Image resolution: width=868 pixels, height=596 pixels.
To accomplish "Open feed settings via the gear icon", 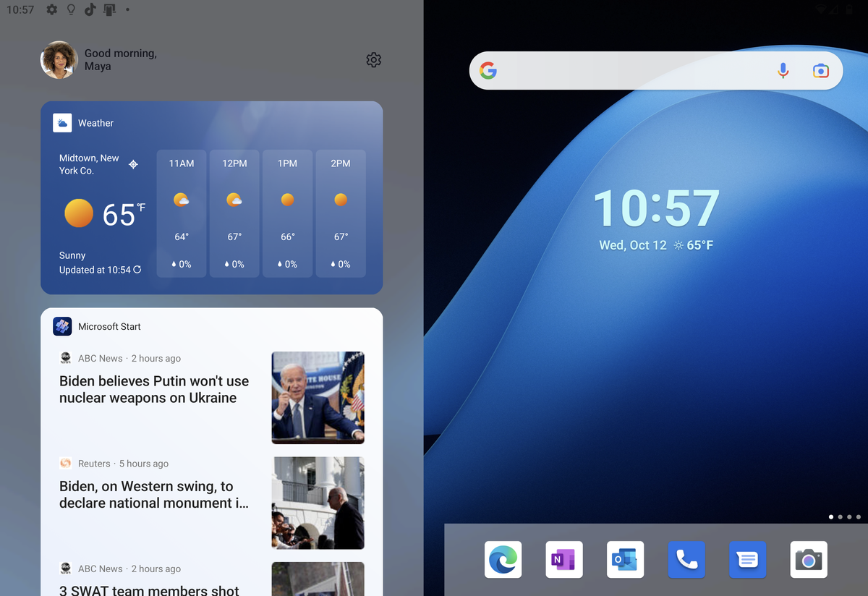I will (x=373, y=59).
